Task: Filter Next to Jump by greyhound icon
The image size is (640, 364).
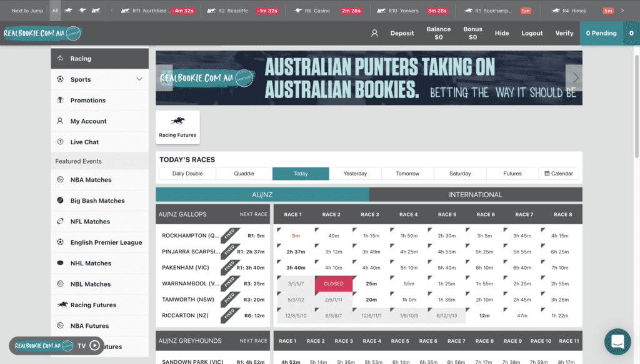Action: tap(82, 11)
